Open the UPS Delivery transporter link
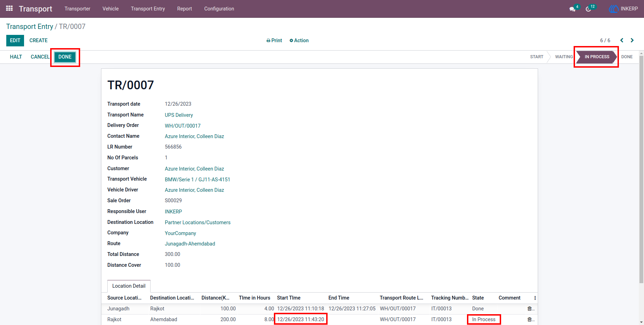Image resolution: width=644 pixels, height=325 pixels. [x=179, y=115]
